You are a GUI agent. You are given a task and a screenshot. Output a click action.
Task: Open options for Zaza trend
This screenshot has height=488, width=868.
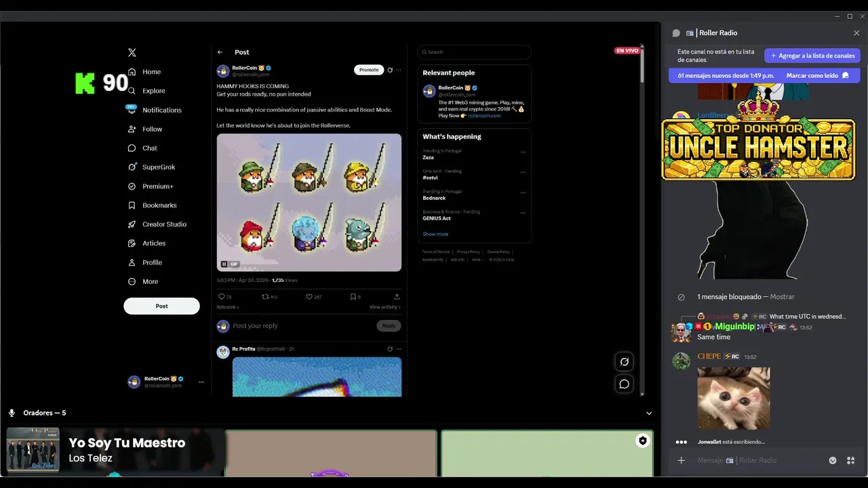tap(523, 152)
